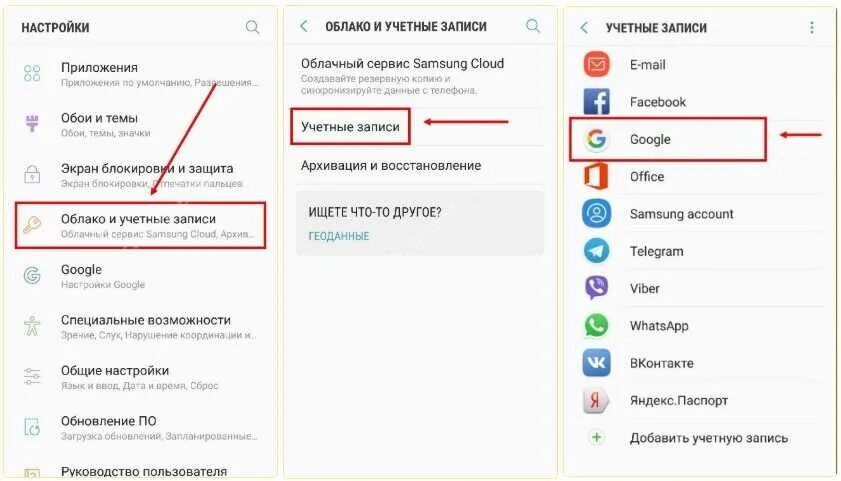Open the Telegram account icon
The height and width of the screenshot is (481, 841).
(x=596, y=251)
